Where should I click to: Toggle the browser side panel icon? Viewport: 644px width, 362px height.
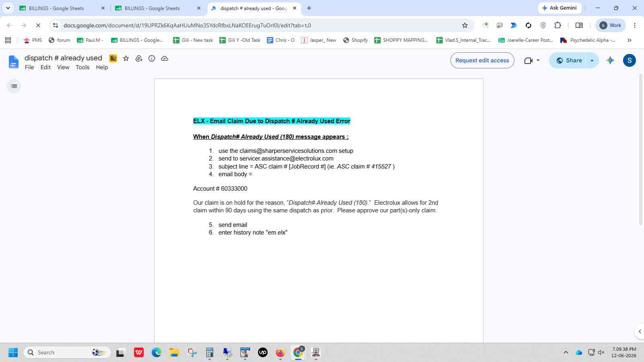pyautogui.click(x=579, y=25)
